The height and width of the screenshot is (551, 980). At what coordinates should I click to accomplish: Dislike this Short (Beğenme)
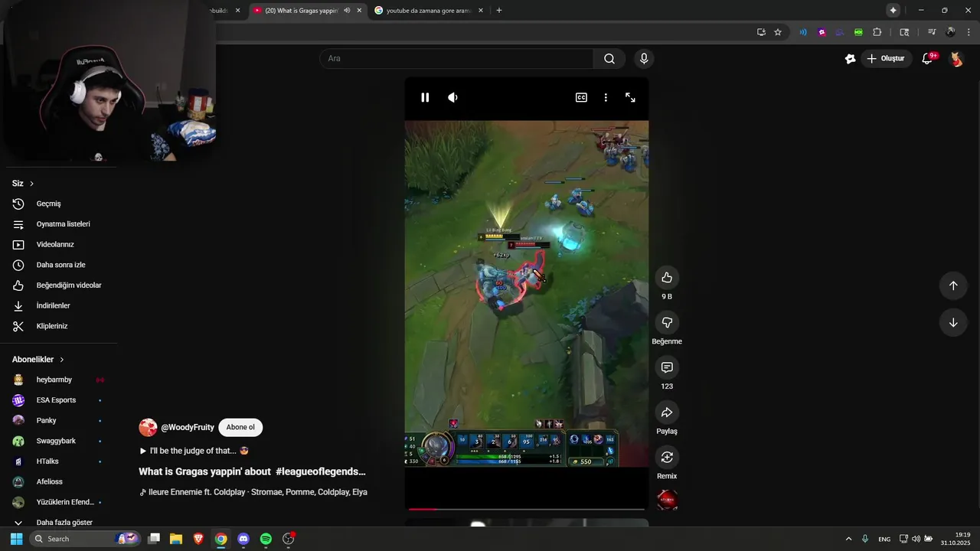667,322
